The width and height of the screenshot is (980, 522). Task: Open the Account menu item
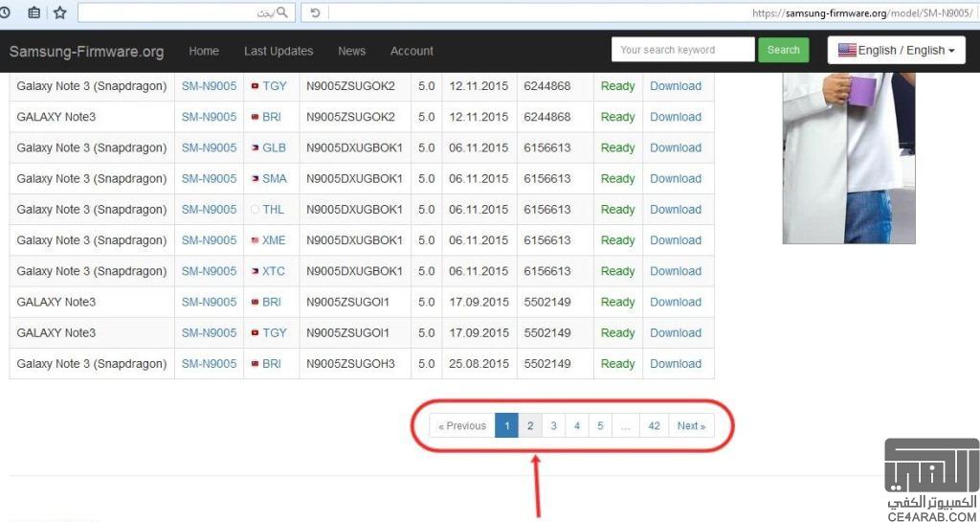click(412, 52)
